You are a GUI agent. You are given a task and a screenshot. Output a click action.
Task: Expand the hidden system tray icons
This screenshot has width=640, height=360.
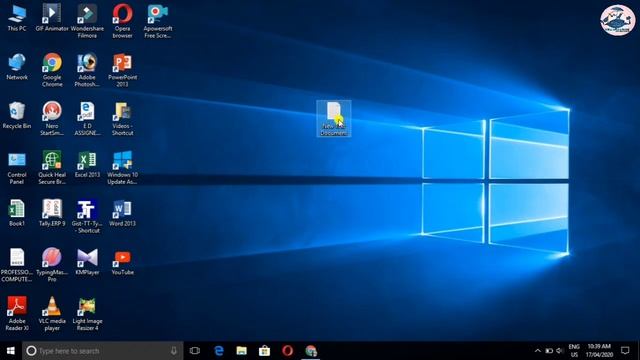[x=538, y=351]
